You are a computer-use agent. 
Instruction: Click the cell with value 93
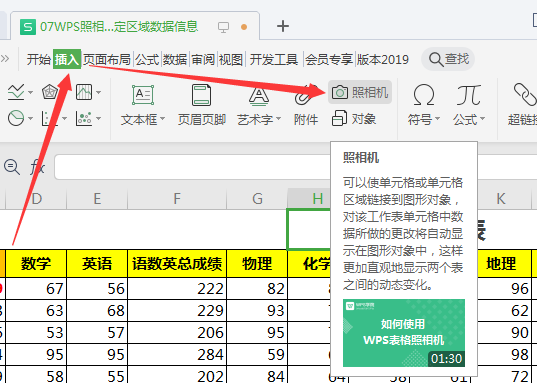tap(257, 310)
